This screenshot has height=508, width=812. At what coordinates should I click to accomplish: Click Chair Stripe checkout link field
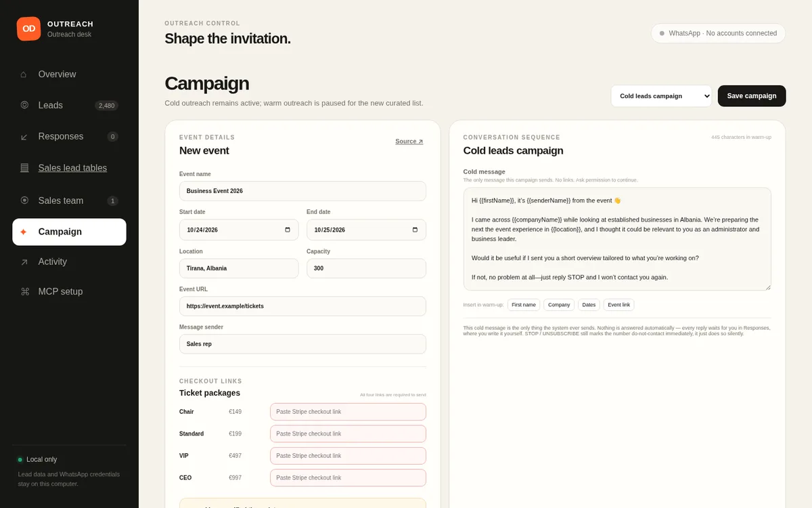(x=348, y=412)
